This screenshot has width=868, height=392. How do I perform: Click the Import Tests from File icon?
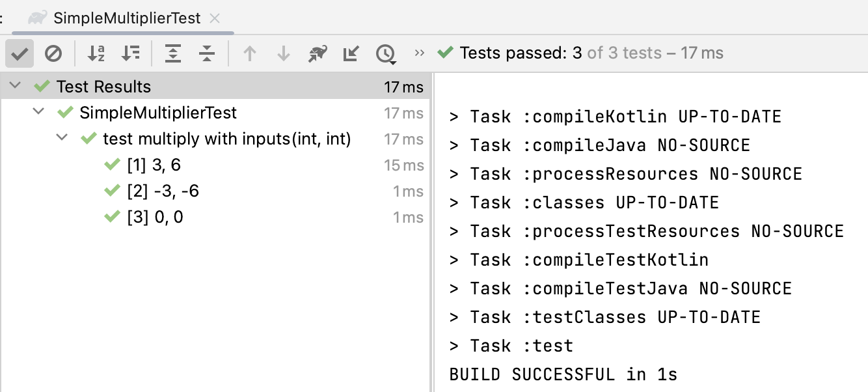pyautogui.click(x=351, y=53)
